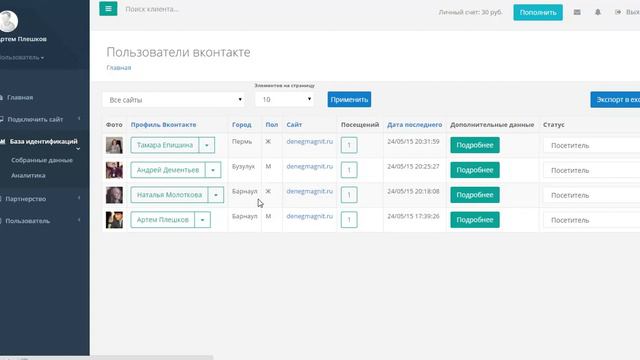Image resolution: width=640 pixels, height=360 pixels.
Task: Sort by Сайт column header
Action: point(294,124)
